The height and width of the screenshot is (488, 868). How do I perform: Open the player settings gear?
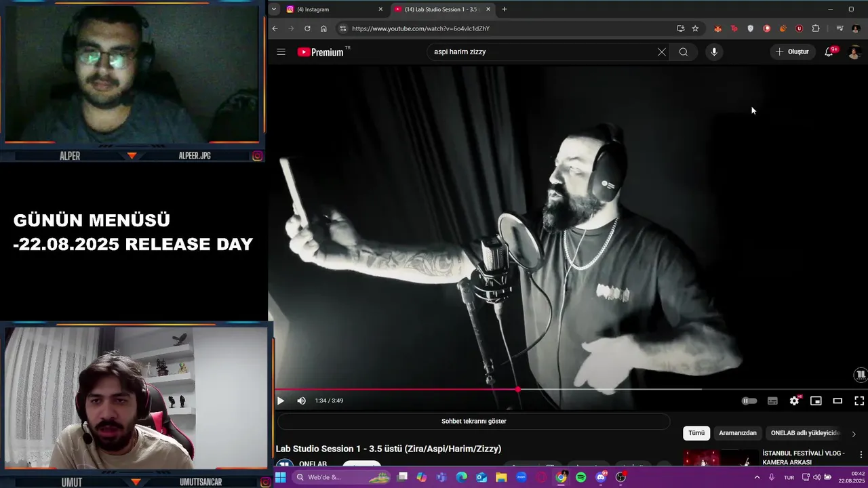point(794,401)
